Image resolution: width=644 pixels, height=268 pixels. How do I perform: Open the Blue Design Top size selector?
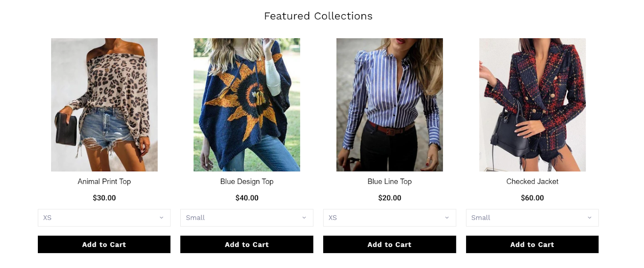tap(247, 218)
